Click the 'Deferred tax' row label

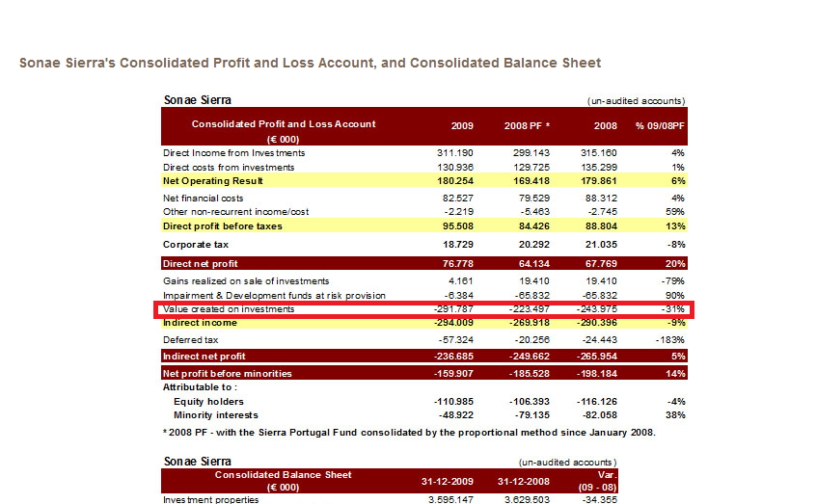pos(190,339)
